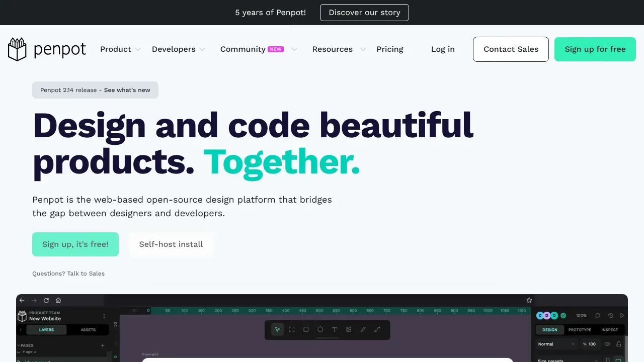Click the Log in link
This screenshot has height=362, width=644.
(x=443, y=49)
